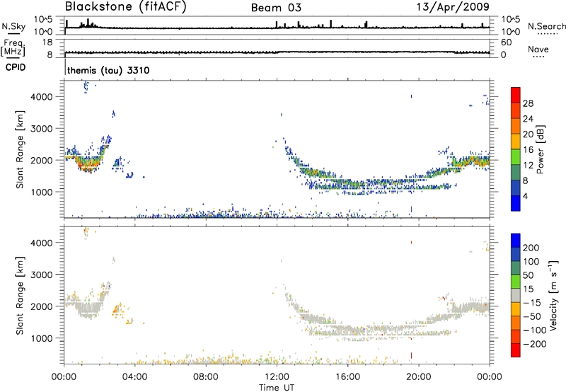This screenshot has width=566, height=392.
Task: Select the "Freq. [MHz]" axis label
Action: (x=13, y=47)
